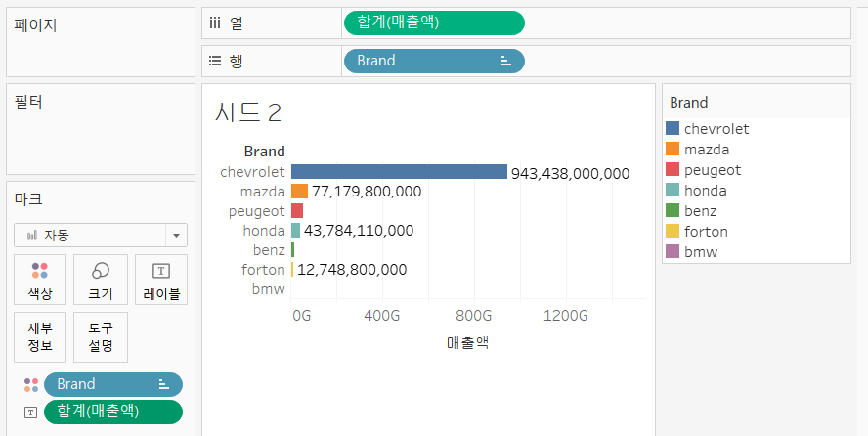Click the forton row header in chart
The width and height of the screenshot is (868, 436).
pos(263,270)
